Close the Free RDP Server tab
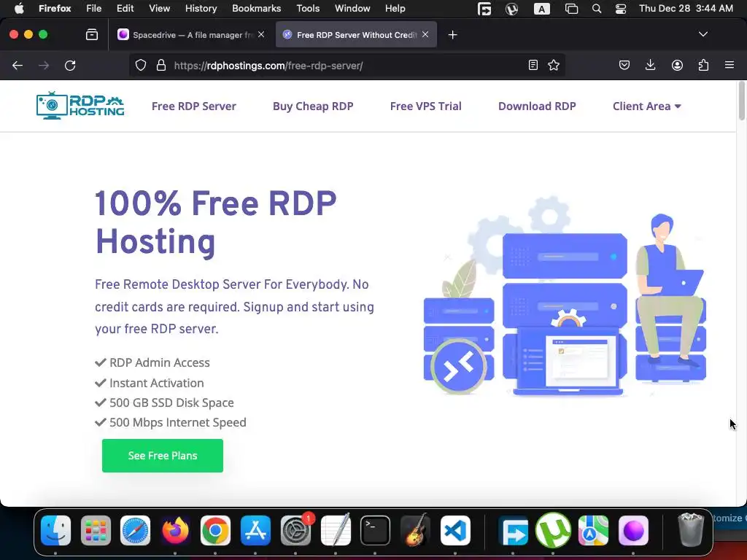This screenshot has width=747, height=560. point(425,34)
